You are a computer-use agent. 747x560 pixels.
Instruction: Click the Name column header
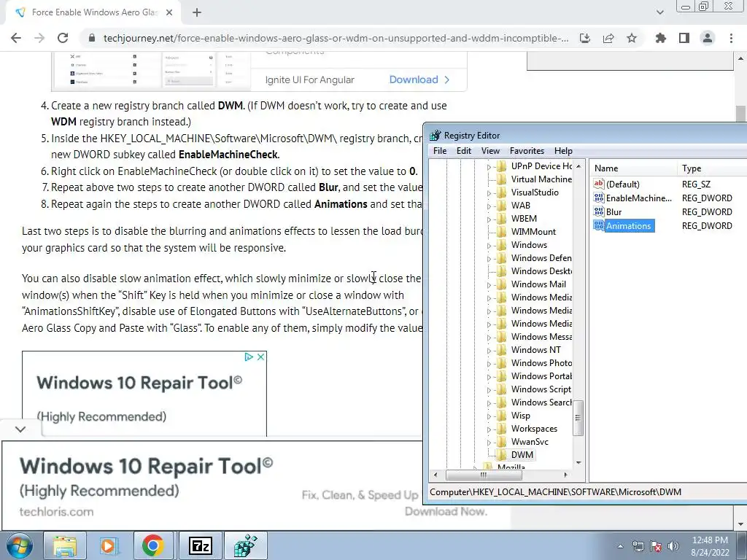tap(632, 168)
